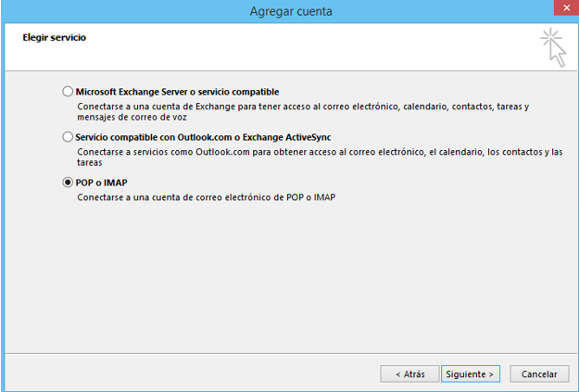This screenshot has width=579, height=392.
Task: Click the starburst cursor icon in header
Action: click(x=553, y=47)
